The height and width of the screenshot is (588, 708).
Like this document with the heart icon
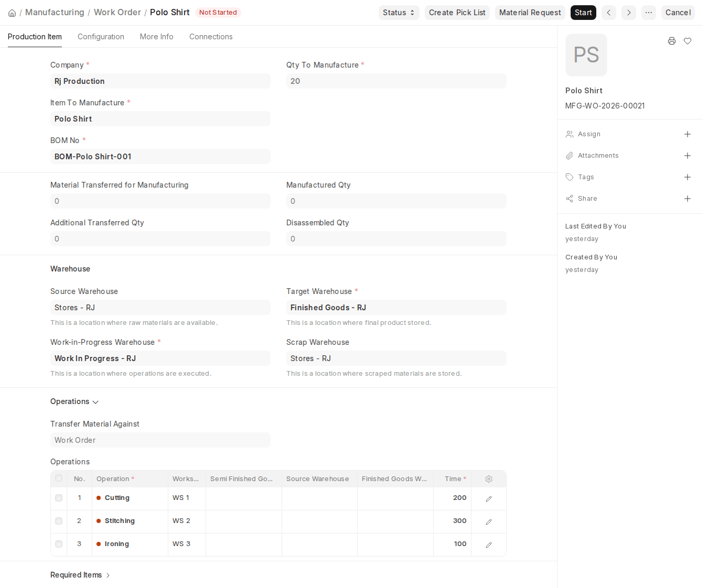tap(688, 41)
